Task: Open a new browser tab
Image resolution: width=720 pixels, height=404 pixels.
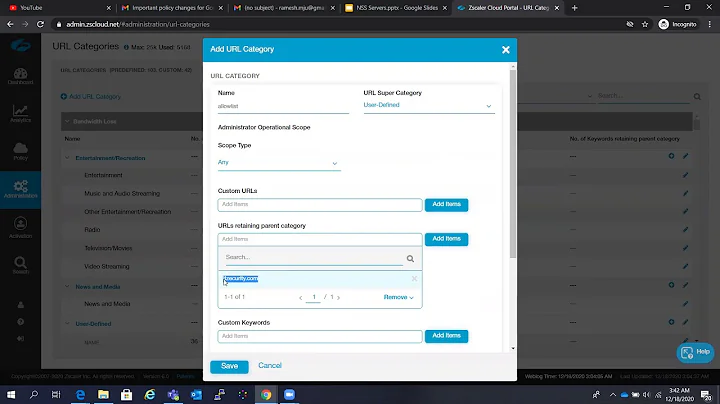Action: coord(574,8)
